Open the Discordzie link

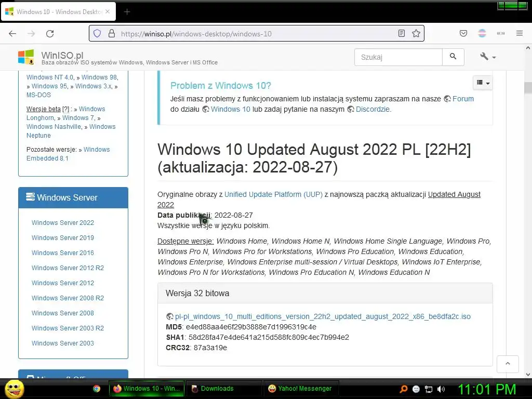[373, 109]
